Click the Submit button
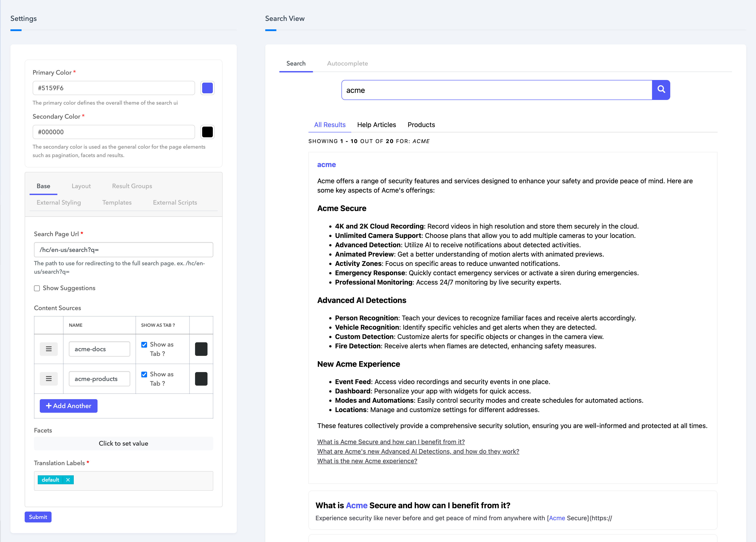Viewport: 756px width, 542px height. coord(38,517)
